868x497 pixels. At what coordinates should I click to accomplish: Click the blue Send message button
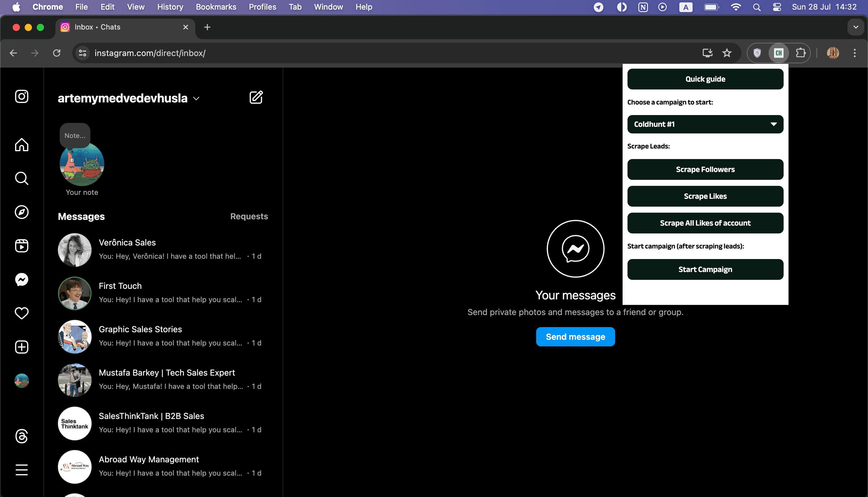pyautogui.click(x=575, y=336)
